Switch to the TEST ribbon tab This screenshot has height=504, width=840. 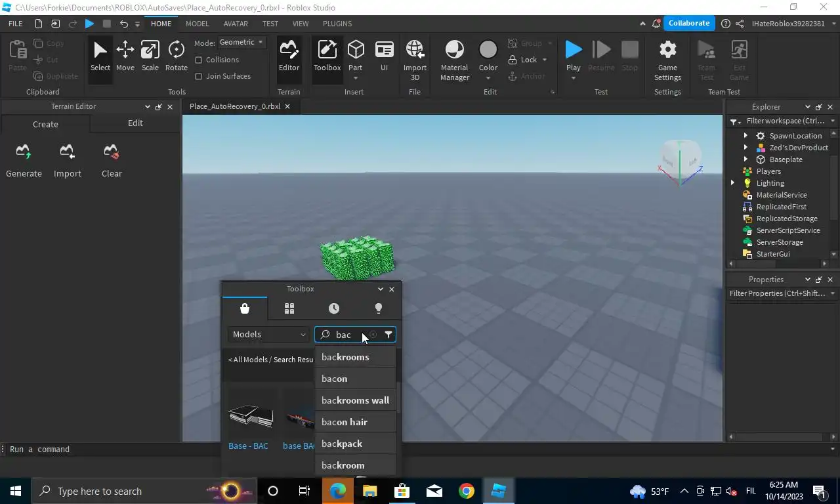[270, 24]
